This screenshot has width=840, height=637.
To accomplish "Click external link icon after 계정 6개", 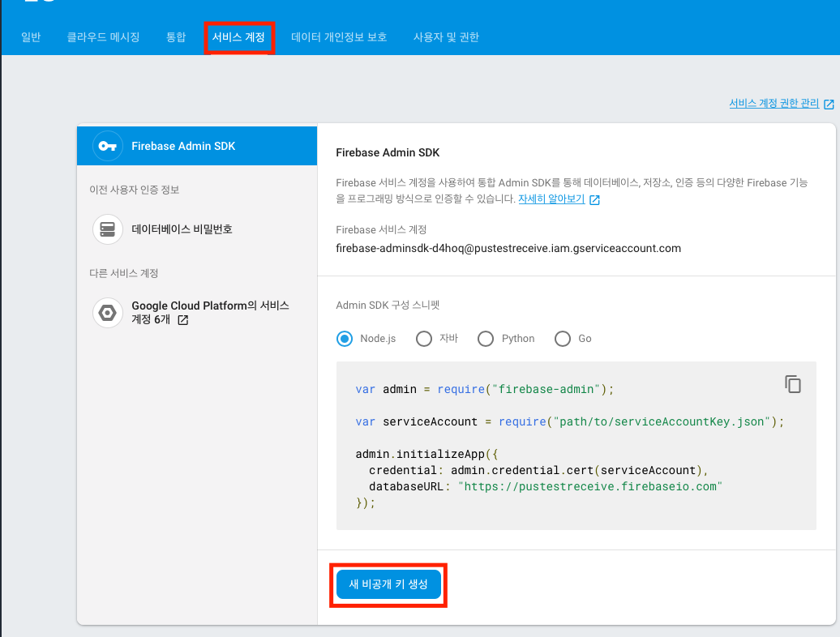I will coord(182,320).
